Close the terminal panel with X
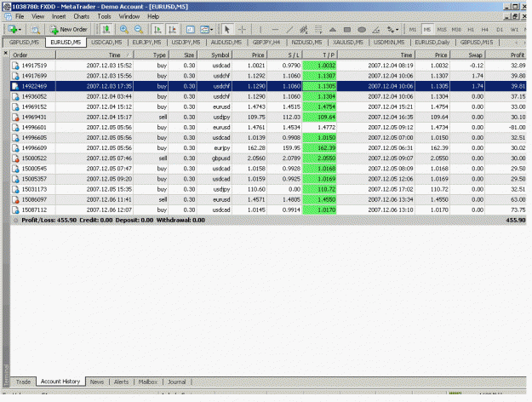Viewport: 532px width, 402px height. [5, 53]
